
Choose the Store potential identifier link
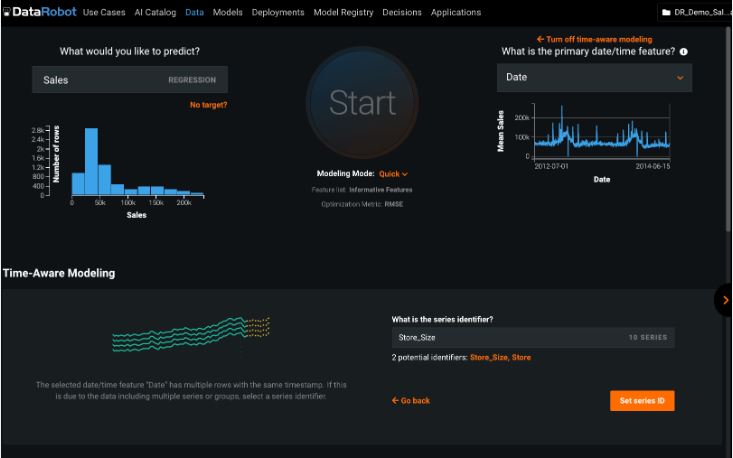click(x=521, y=358)
